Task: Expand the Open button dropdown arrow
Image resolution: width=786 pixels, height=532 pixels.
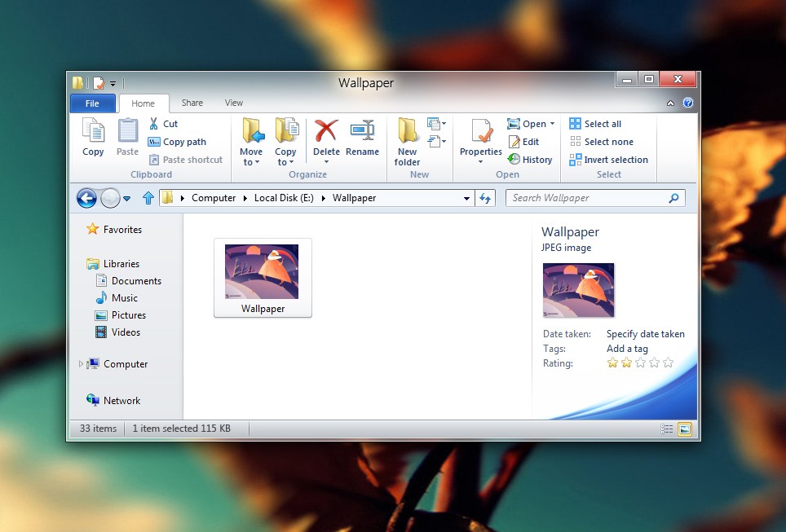Action: click(551, 123)
